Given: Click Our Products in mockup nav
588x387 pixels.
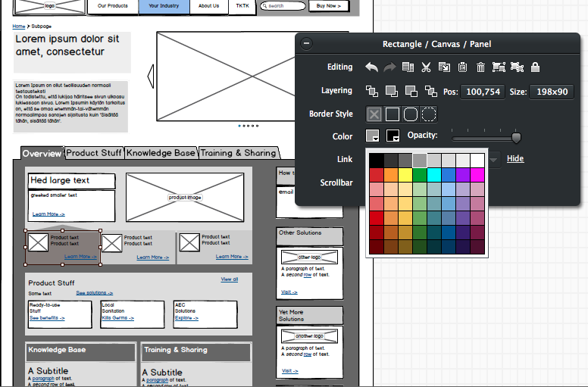Looking at the screenshot, I should [x=112, y=6].
